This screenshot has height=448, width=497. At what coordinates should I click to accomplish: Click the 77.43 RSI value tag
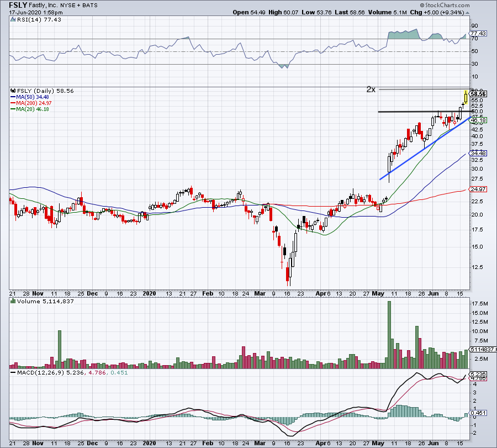point(478,33)
